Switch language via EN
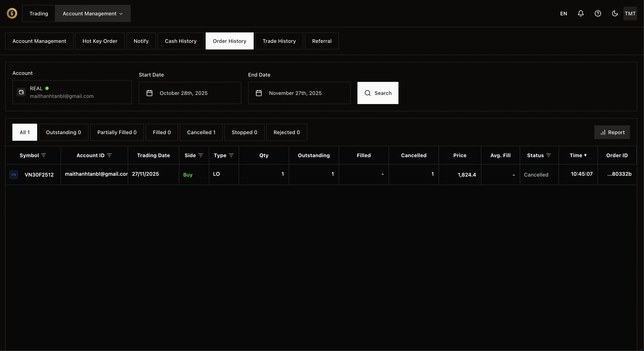Screen dimensions: 644x351 coord(563,13)
